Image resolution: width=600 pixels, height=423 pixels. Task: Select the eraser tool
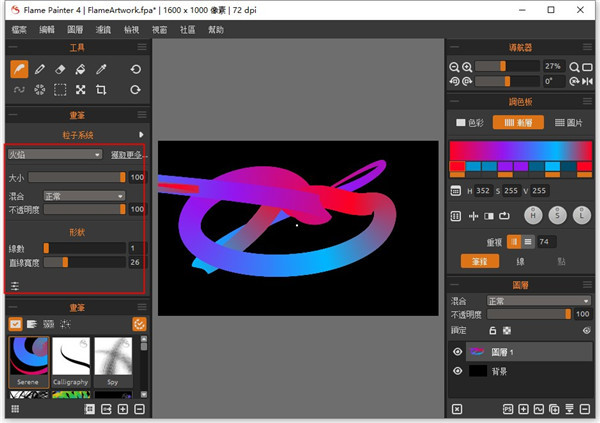pyautogui.click(x=61, y=69)
